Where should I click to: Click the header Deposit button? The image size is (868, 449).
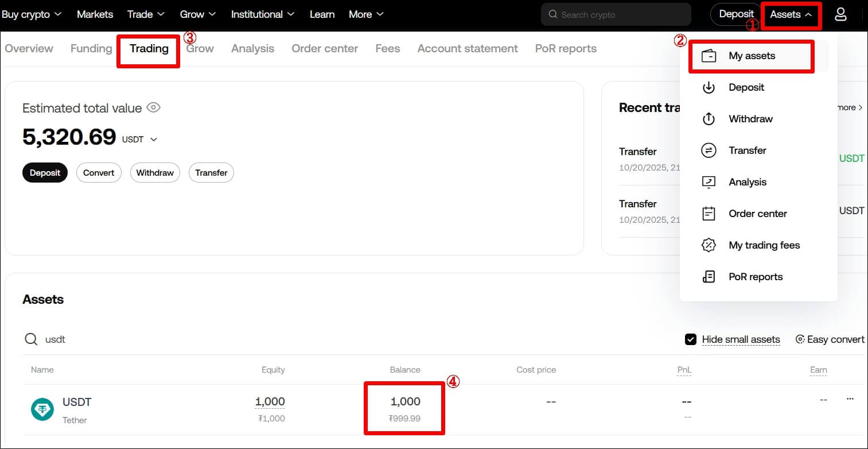coord(736,14)
